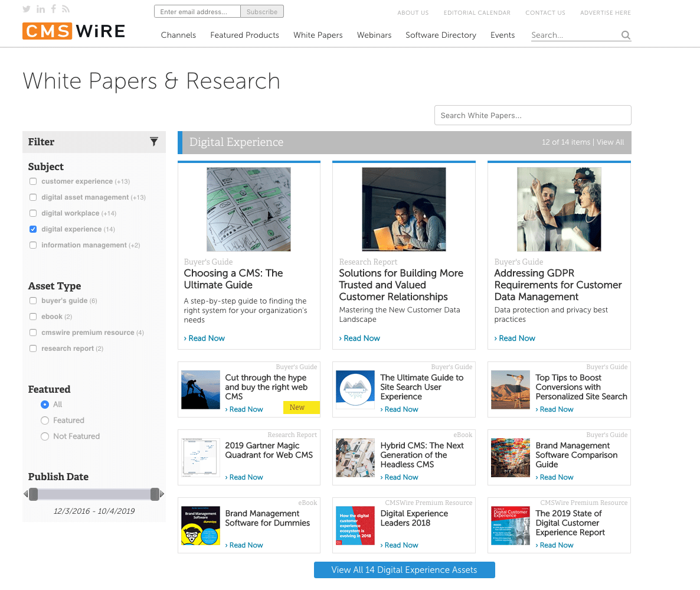700x590 pixels.
Task: Open the Ultimate Guide to Site Search thumbnail
Action: [x=355, y=390]
